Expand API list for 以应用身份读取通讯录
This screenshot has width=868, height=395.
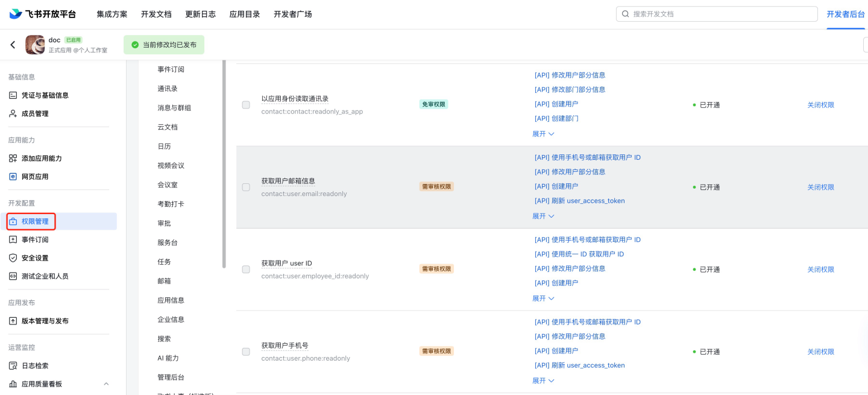[543, 134]
